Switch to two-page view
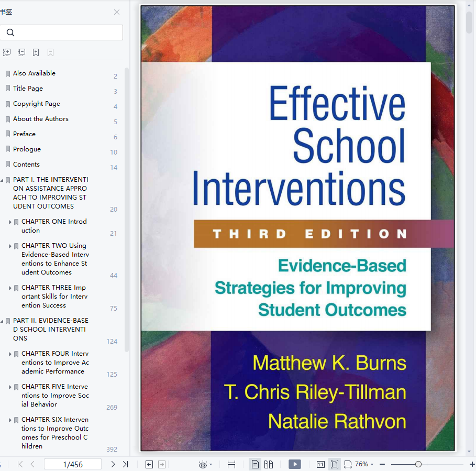Viewport: 476px width, 471px height. pos(269,464)
